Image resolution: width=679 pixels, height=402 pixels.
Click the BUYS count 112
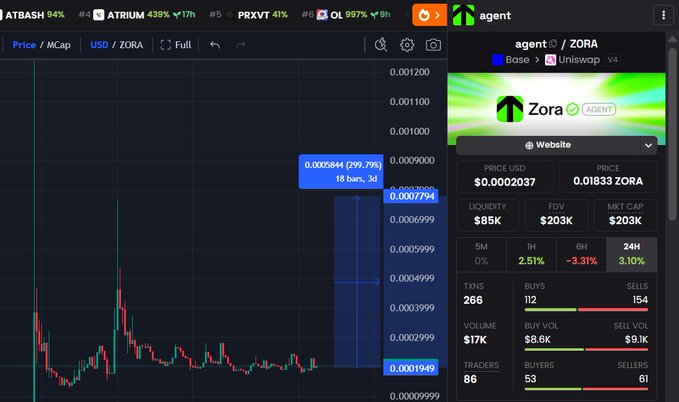530,300
